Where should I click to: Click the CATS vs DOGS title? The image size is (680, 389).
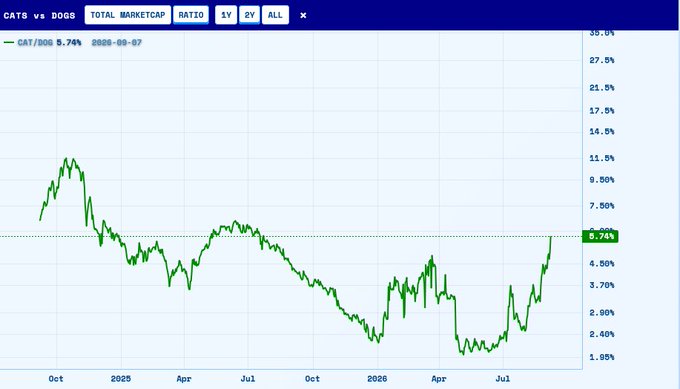(39, 16)
